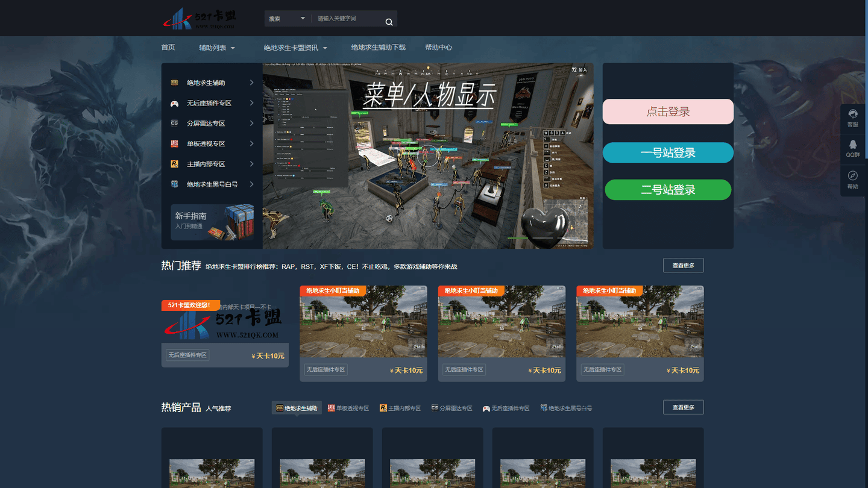Click the magnifier search icon

(389, 22)
